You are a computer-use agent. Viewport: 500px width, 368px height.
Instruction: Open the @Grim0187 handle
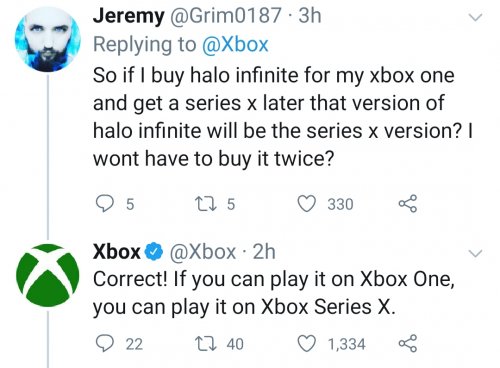(226, 16)
